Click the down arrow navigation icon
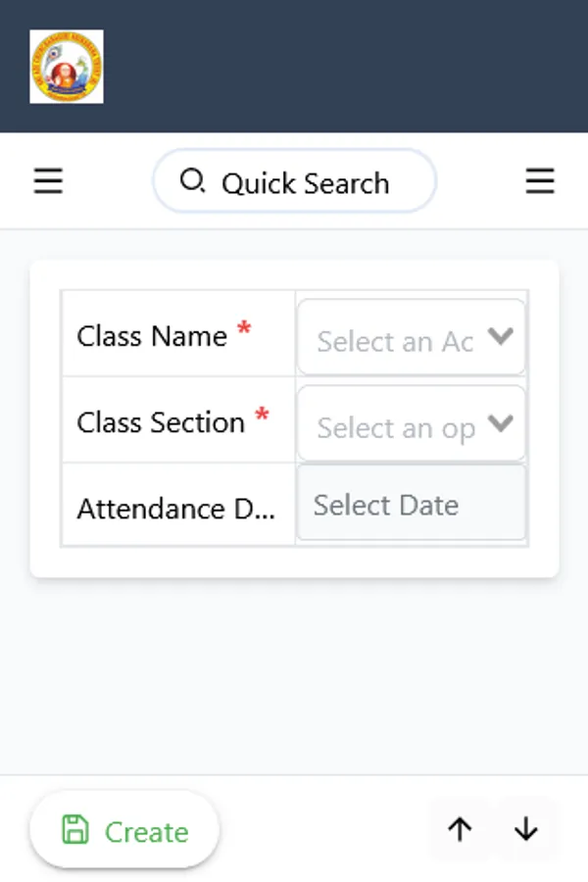 click(526, 829)
